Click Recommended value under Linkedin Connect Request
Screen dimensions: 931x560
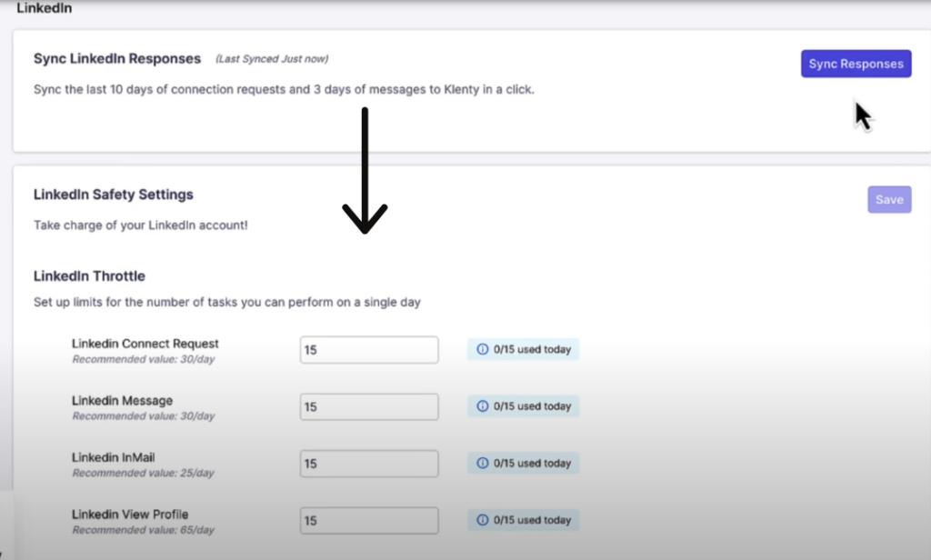(x=143, y=359)
